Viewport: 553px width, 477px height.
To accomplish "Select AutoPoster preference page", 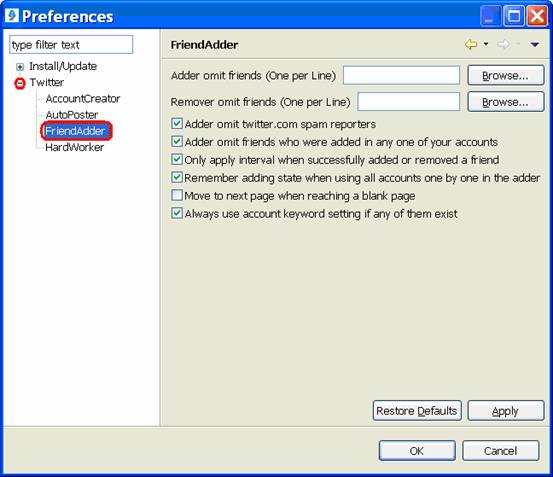I will pyautogui.click(x=72, y=115).
